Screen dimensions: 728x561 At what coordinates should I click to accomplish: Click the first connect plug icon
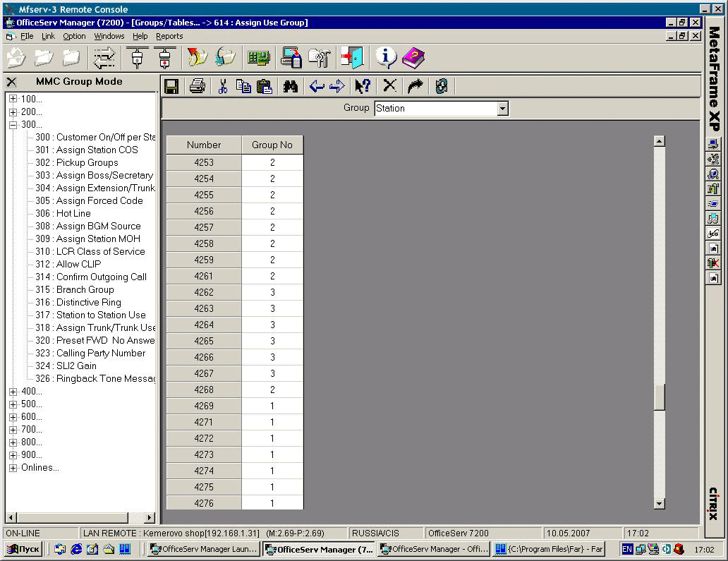[137, 58]
